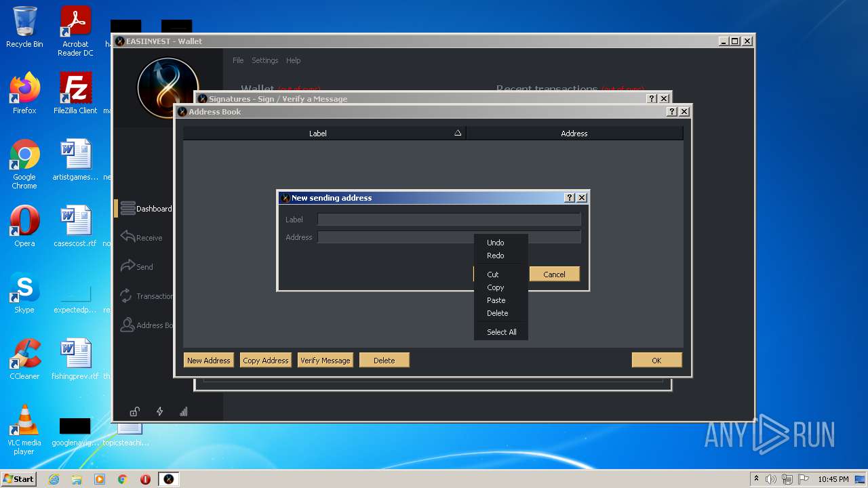This screenshot has width=868, height=488.
Task: Open the Dashboard sidebar item
Action: [x=145, y=209]
